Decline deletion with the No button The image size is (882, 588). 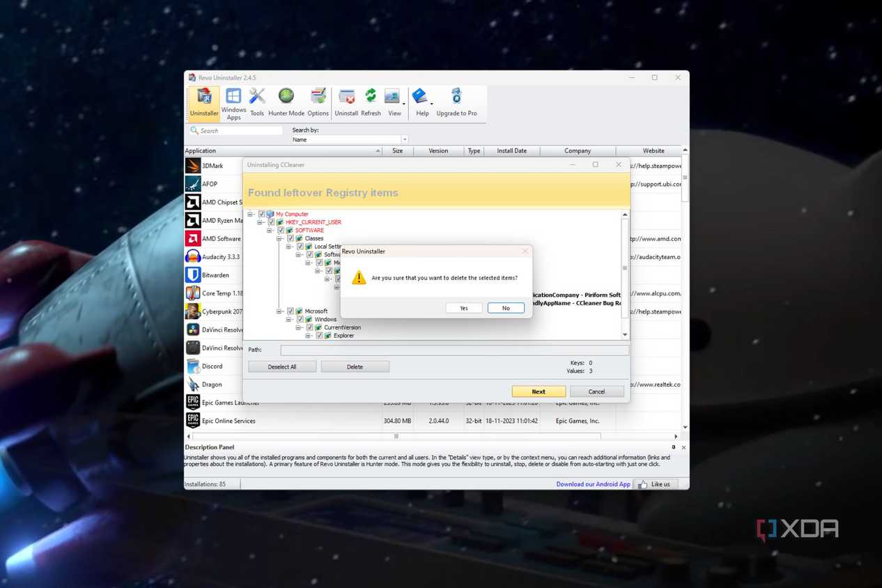click(x=506, y=308)
